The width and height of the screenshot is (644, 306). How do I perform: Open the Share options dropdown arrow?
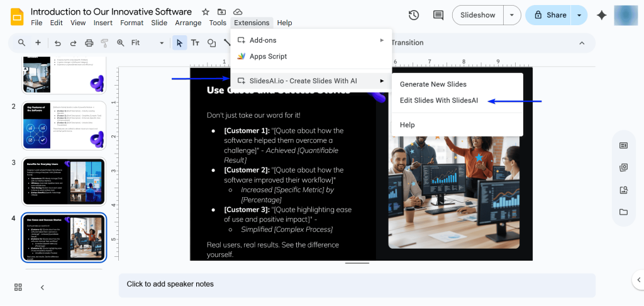579,15
